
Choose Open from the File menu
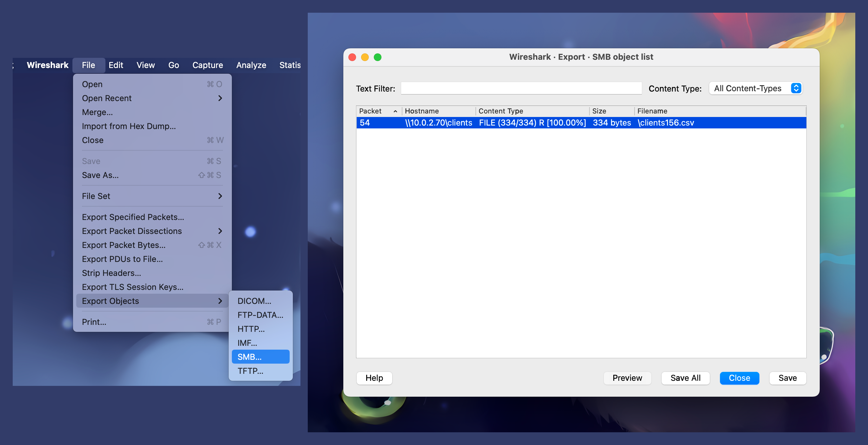[152, 84]
